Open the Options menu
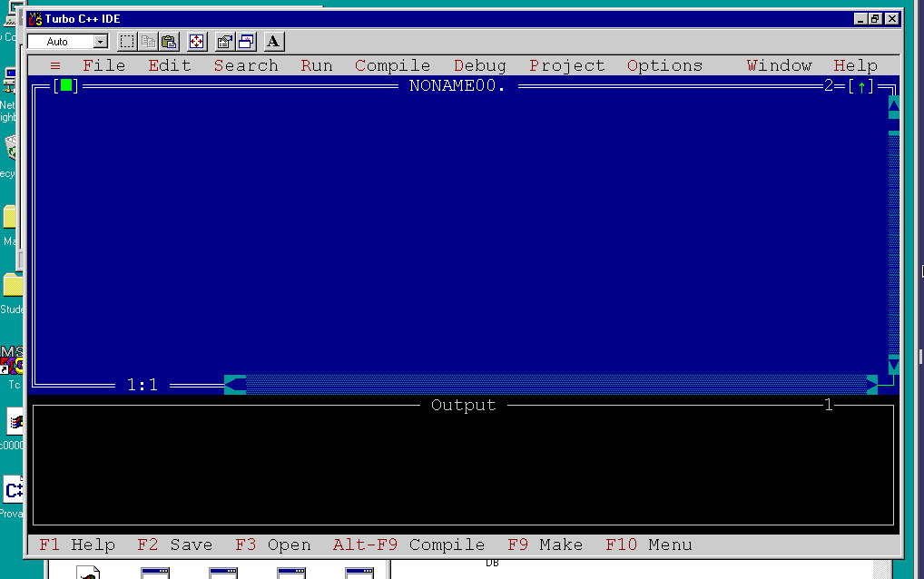 pyautogui.click(x=665, y=65)
